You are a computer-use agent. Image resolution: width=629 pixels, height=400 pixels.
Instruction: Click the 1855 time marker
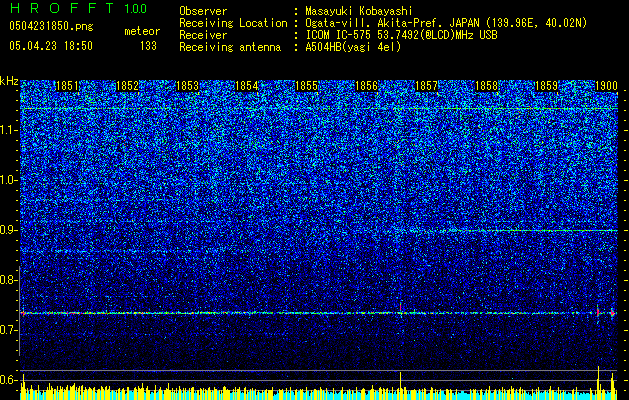(x=306, y=86)
